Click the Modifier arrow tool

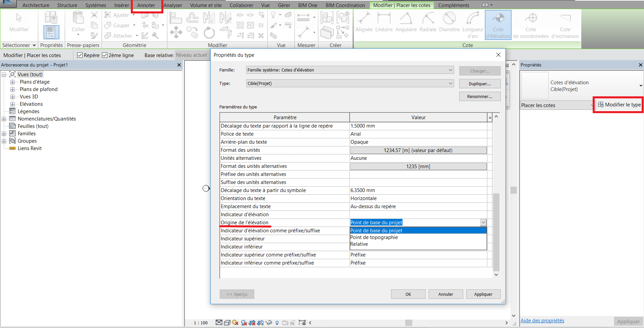(19, 22)
